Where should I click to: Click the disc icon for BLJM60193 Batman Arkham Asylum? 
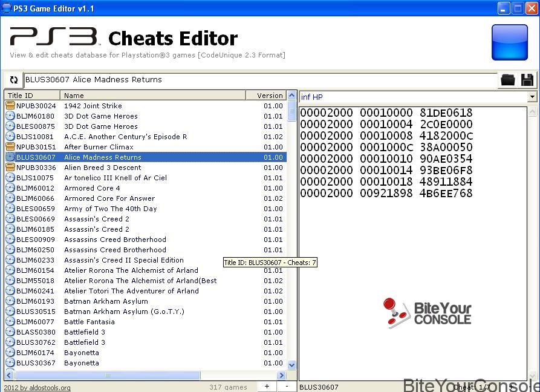[x=10, y=301]
